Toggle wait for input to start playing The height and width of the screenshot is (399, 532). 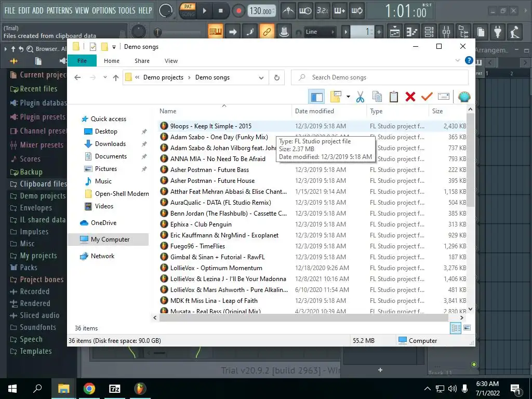click(x=305, y=11)
